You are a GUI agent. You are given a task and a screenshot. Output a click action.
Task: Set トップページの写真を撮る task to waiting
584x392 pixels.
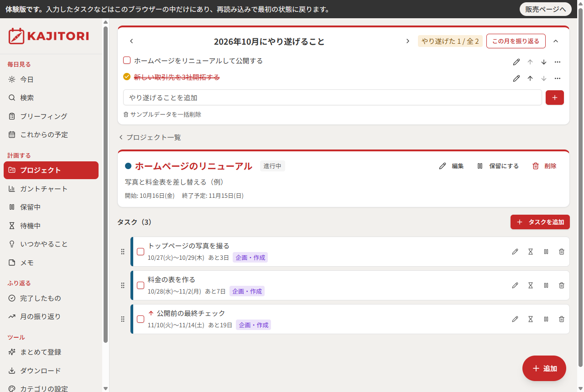(x=531, y=252)
